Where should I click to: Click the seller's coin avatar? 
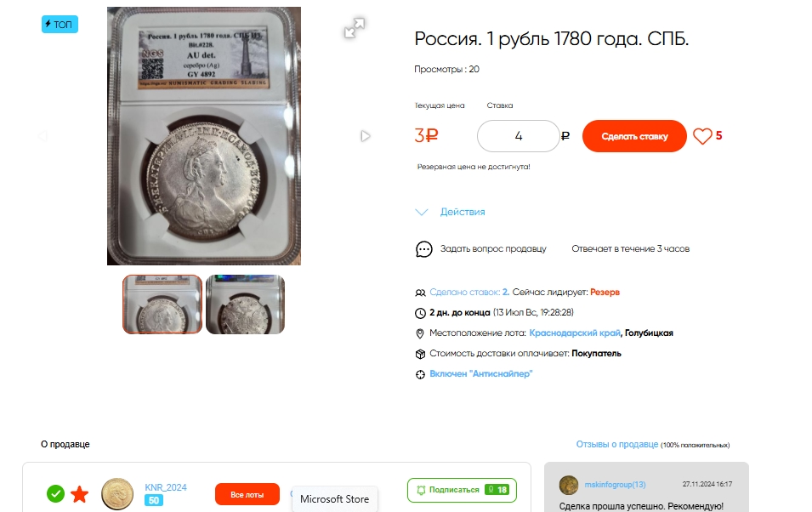tap(116, 493)
